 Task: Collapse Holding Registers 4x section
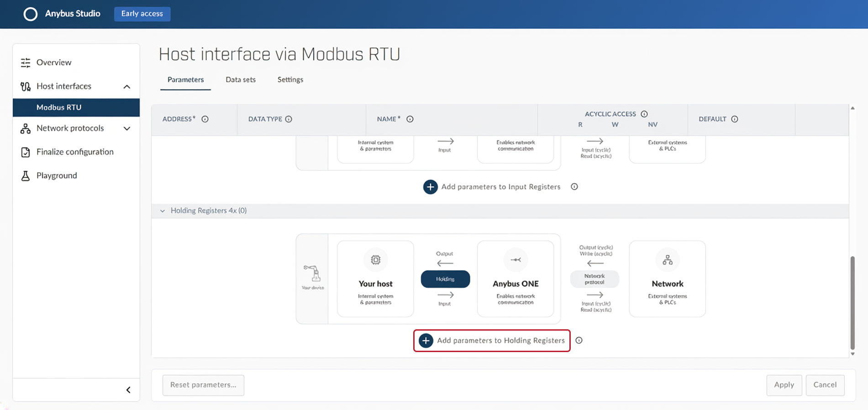tap(163, 211)
